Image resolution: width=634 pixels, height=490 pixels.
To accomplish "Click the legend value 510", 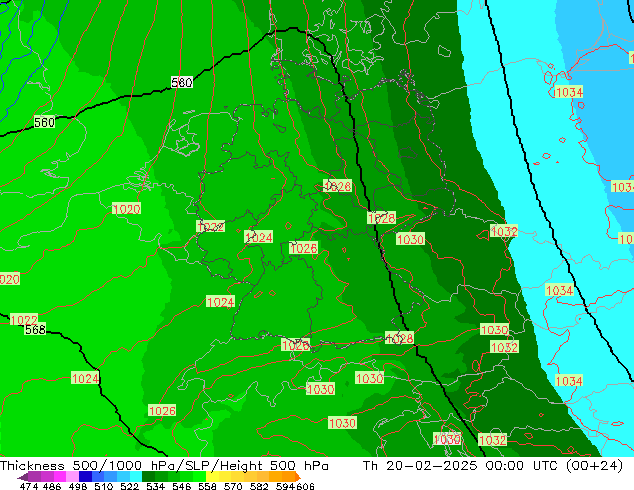I will click(104, 486).
